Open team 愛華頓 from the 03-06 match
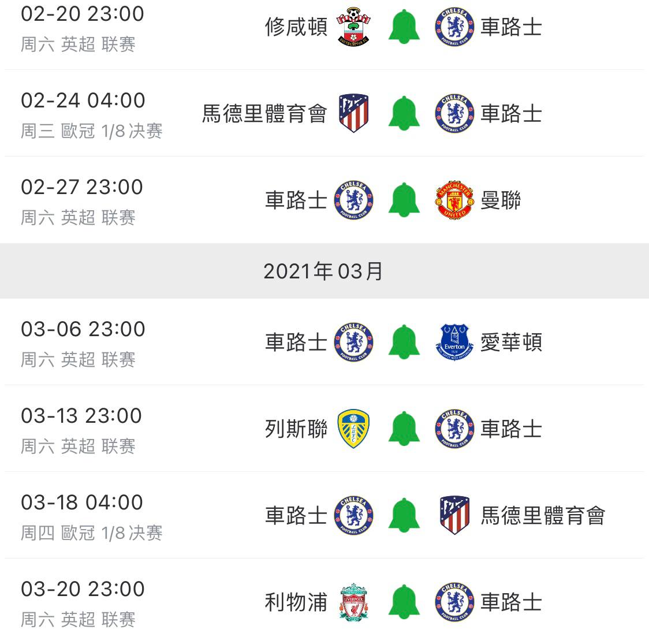 (511, 343)
